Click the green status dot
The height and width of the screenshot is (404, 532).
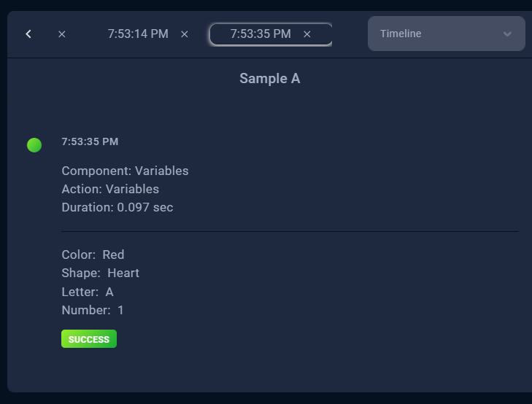(x=34, y=145)
